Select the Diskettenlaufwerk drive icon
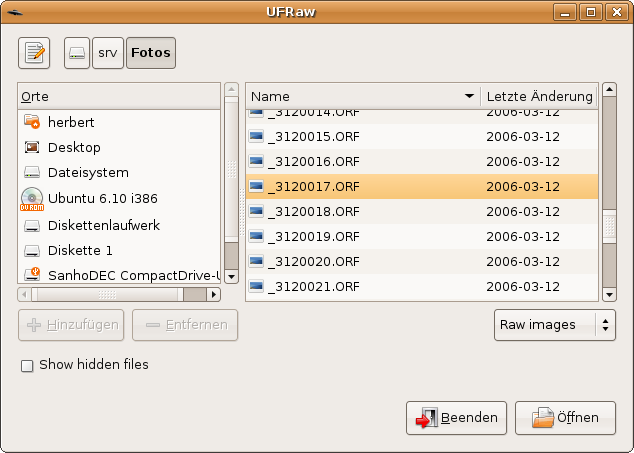634x453 pixels. pos(32,225)
